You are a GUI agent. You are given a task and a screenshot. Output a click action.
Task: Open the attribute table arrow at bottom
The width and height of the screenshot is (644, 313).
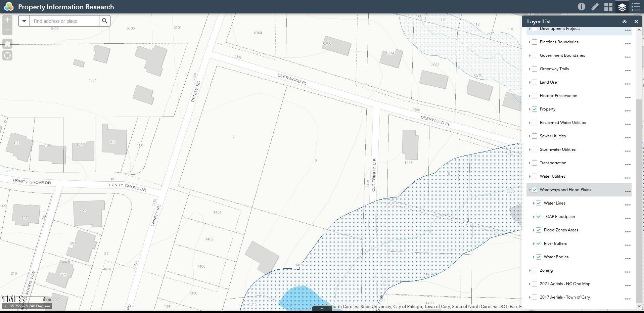(322, 308)
